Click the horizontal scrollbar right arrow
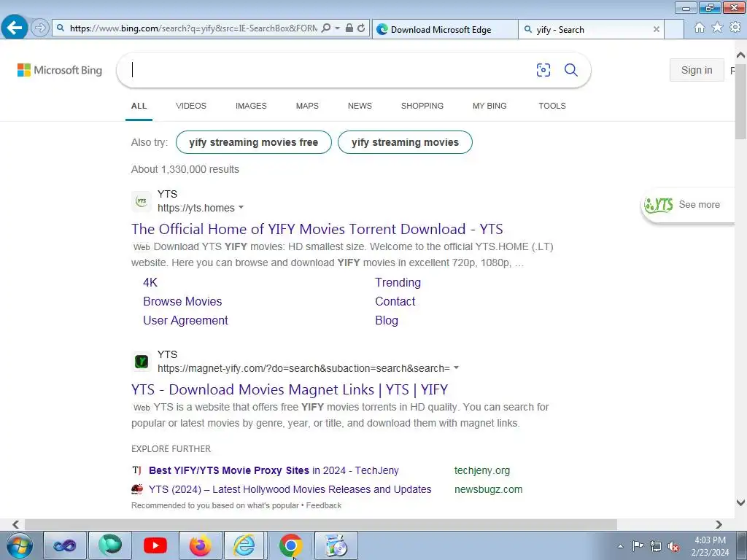 [719, 524]
